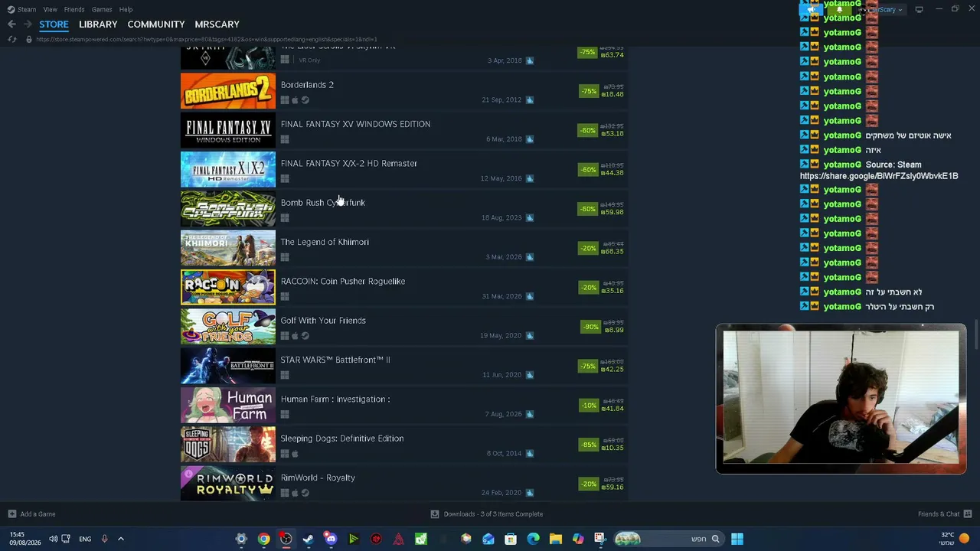Click the blue icon beside Sleeping Dogs release date
This screenshot has height=551, width=980.
[529, 453]
